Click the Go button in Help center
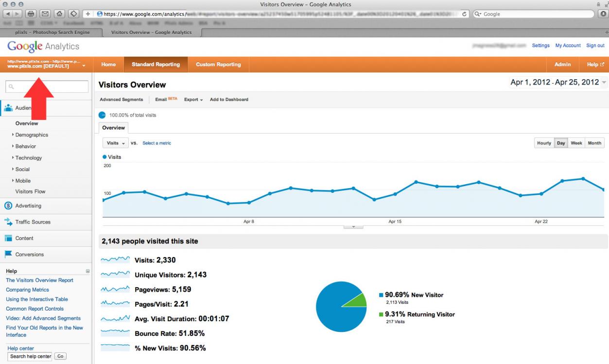The width and height of the screenshot is (609, 364). coord(60,356)
